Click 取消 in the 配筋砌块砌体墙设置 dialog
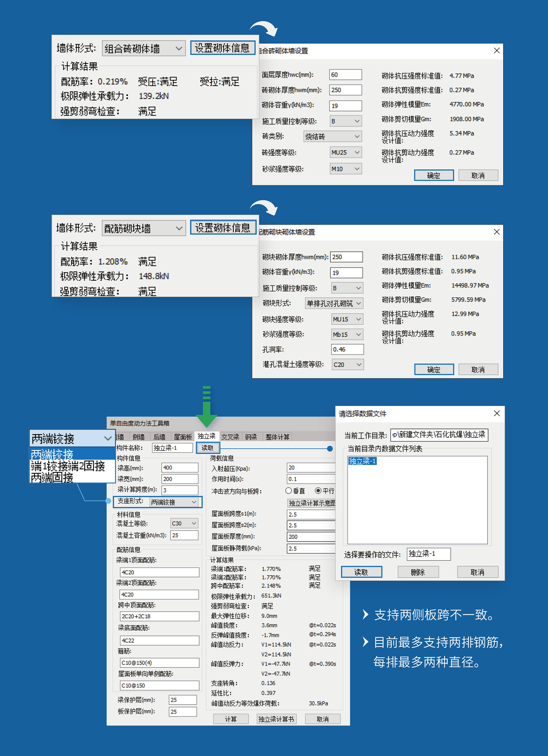This screenshot has width=548, height=756. [x=478, y=369]
